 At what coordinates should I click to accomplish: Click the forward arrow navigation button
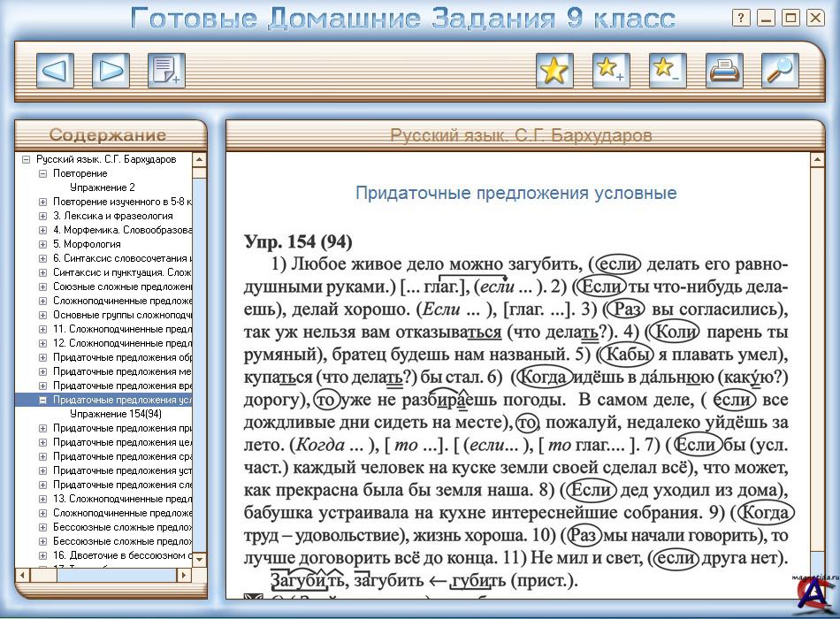[x=111, y=71]
